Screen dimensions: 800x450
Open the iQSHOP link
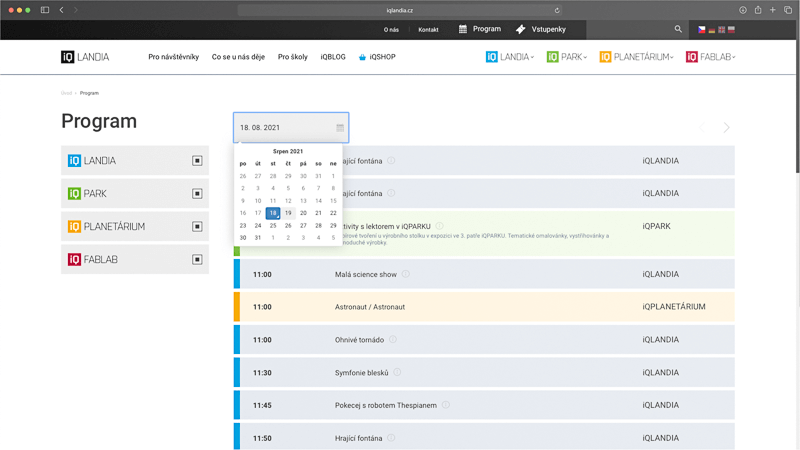coord(377,57)
